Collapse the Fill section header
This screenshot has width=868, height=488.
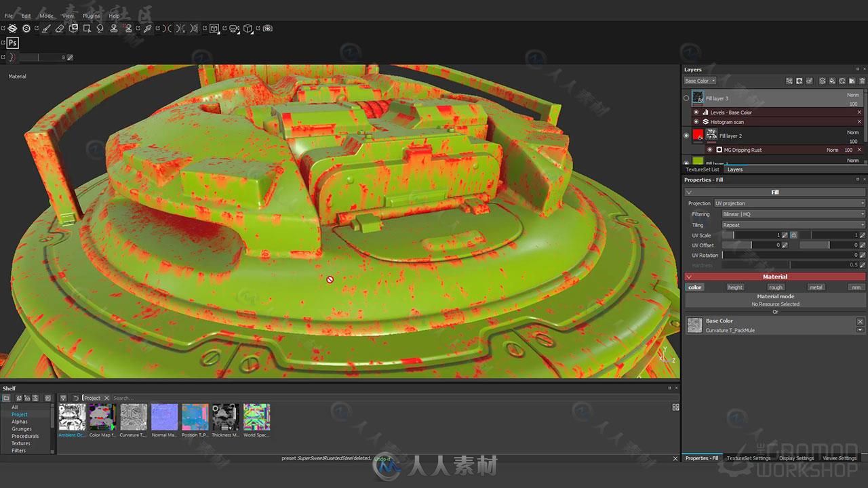pyautogui.click(x=775, y=192)
